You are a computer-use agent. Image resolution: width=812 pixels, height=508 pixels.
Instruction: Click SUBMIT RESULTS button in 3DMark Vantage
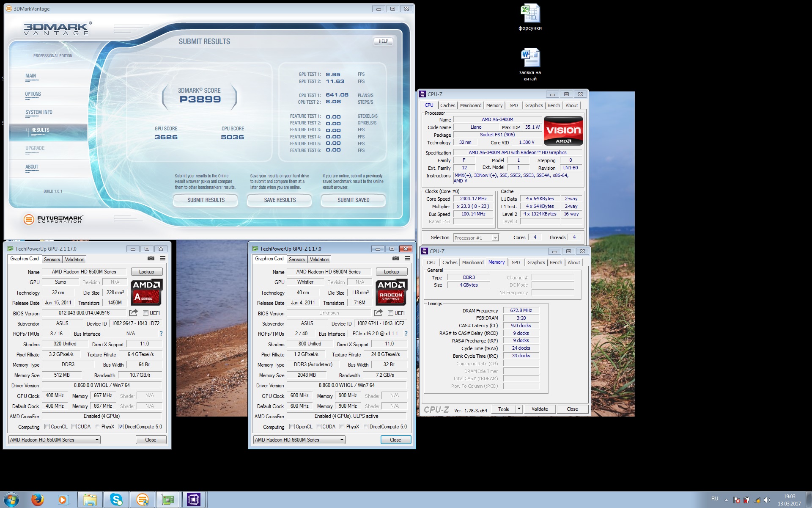tap(206, 200)
